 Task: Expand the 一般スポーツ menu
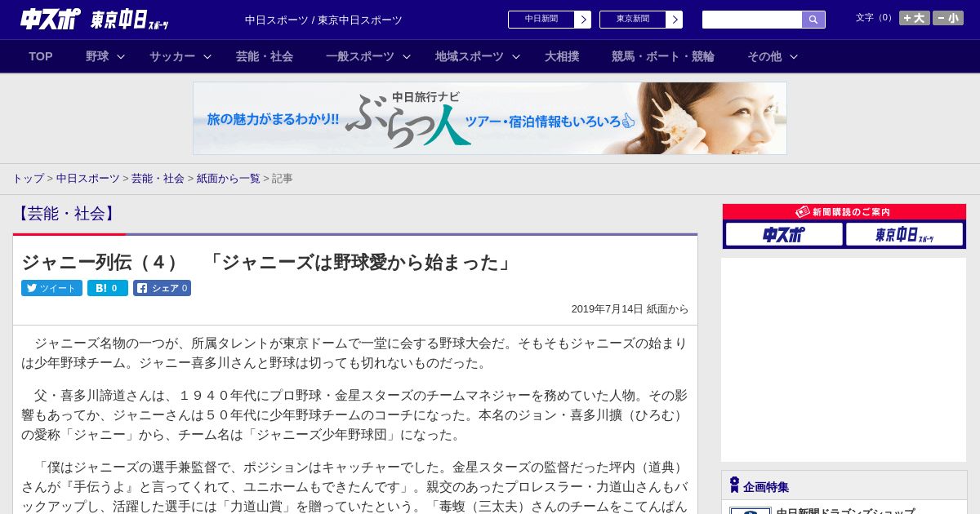coord(368,56)
